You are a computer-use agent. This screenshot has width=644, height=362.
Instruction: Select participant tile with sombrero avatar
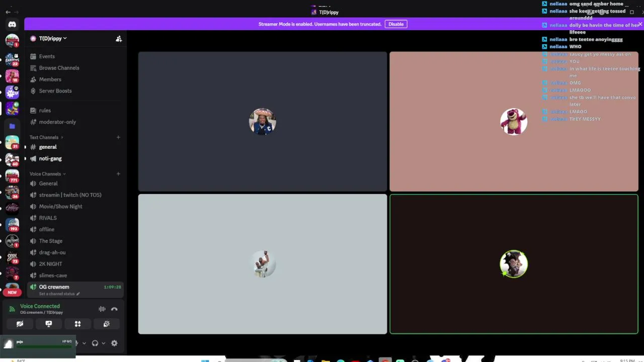pos(263,121)
